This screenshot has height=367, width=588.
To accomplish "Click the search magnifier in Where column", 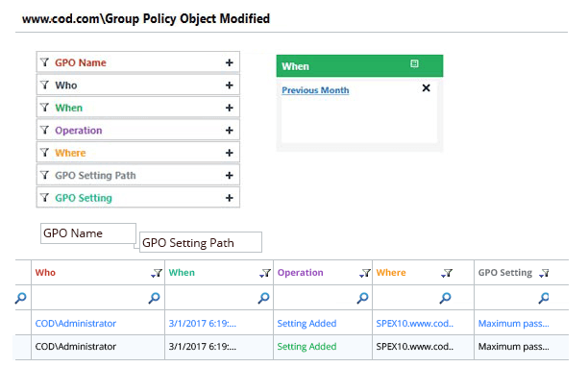I will 445,298.
